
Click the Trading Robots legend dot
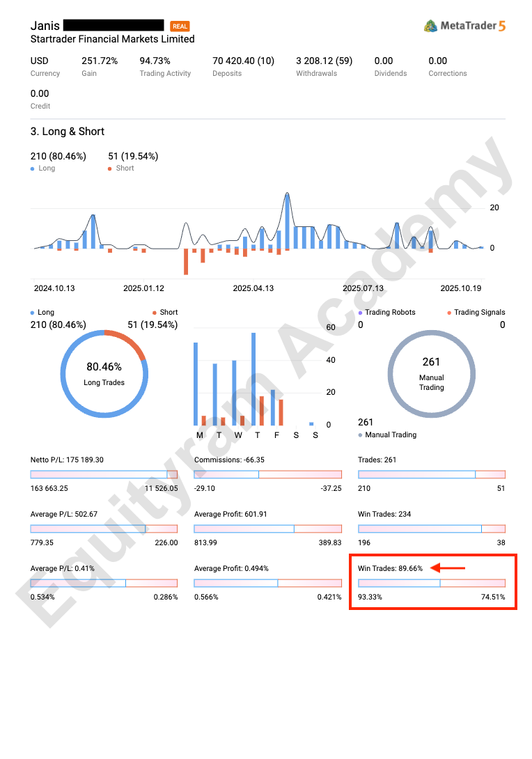(361, 313)
